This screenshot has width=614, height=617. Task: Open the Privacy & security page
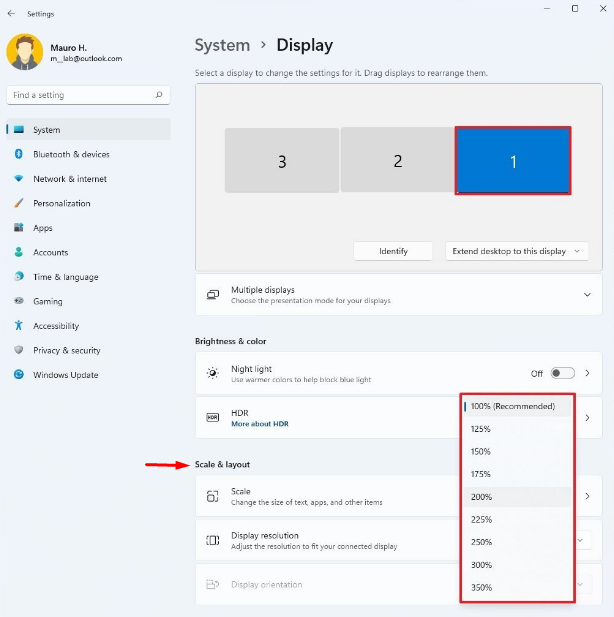[89, 350]
